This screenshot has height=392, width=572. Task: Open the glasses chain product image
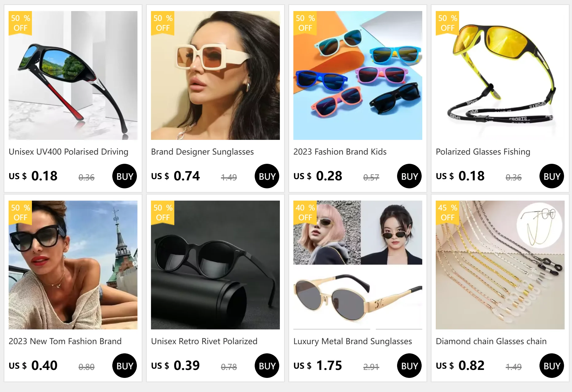click(x=500, y=265)
